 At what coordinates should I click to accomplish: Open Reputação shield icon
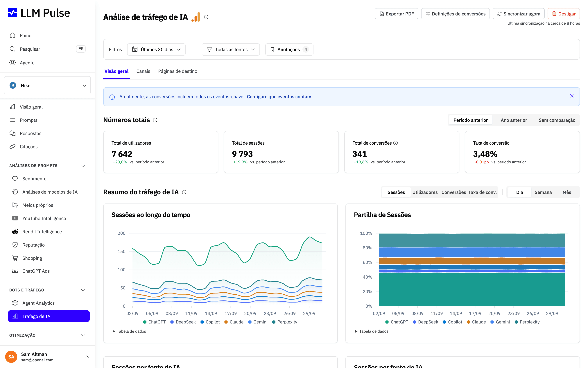click(x=15, y=245)
